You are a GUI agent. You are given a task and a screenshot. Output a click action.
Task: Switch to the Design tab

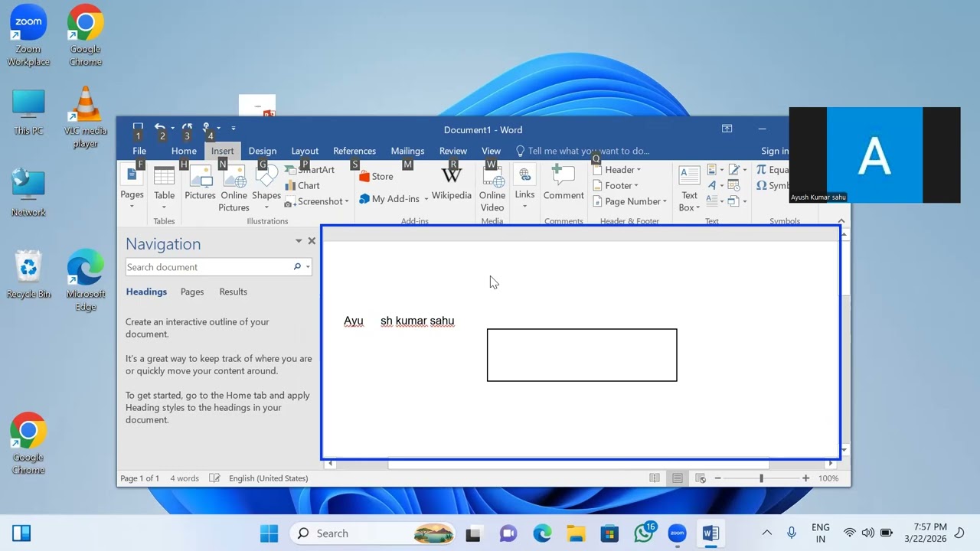point(263,151)
